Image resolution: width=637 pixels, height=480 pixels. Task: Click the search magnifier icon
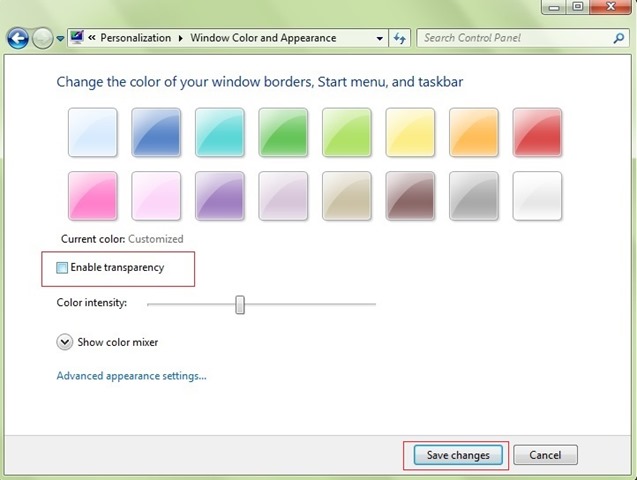pos(619,38)
